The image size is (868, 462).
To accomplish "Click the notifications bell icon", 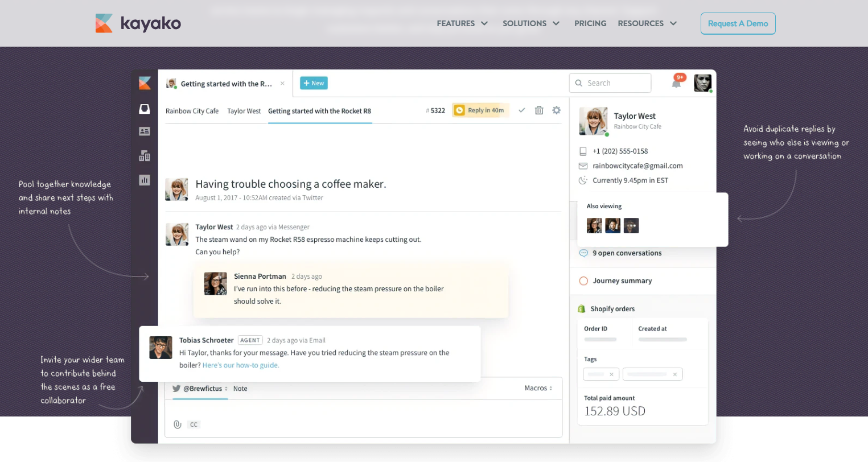I will point(676,84).
